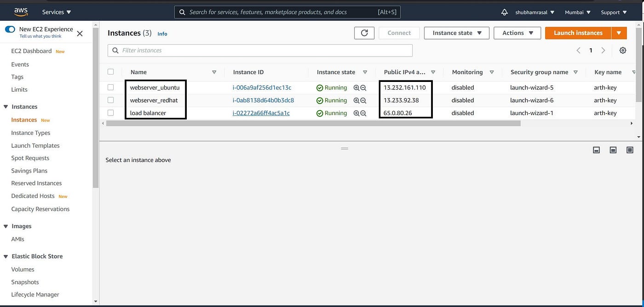Set details pane to half-height layout
The height and width of the screenshot is (307, 644).
(x=613, y=150)
